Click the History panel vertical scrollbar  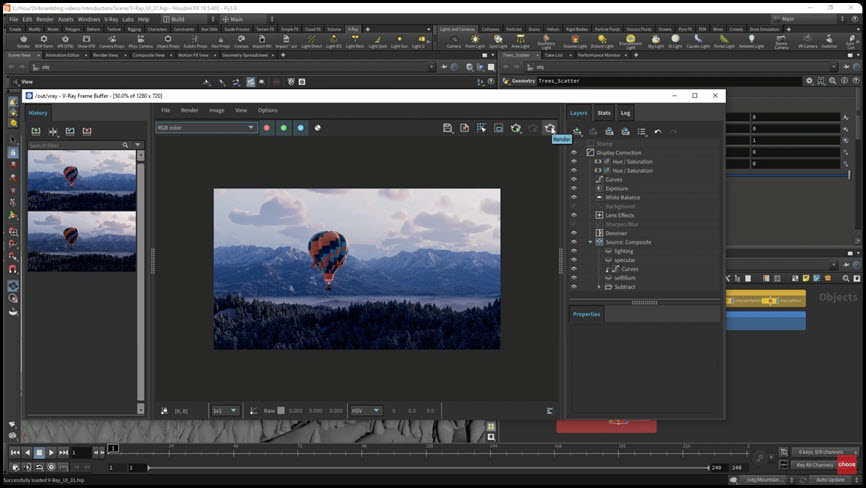coord(140,282)
